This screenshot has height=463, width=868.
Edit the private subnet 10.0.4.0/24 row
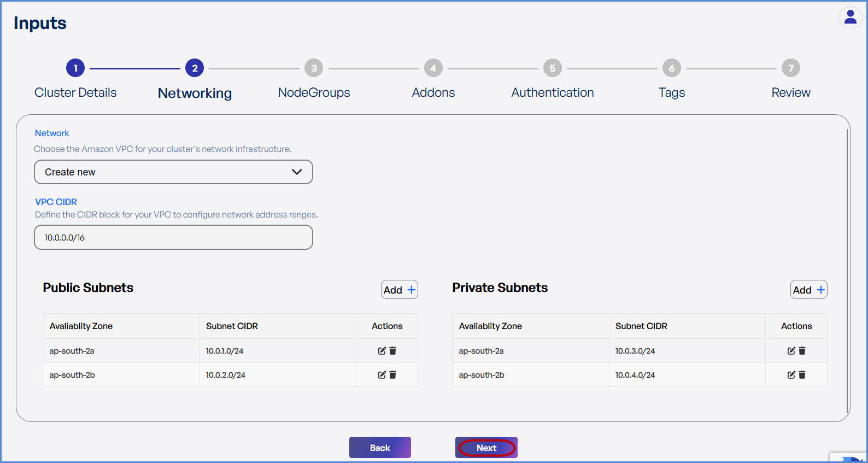coord(791,375)
